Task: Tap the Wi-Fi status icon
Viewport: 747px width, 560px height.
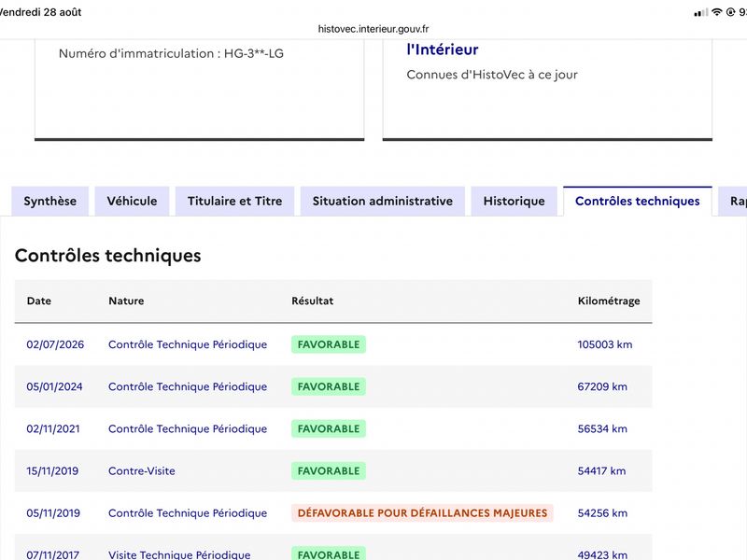Action: [716, 12]
